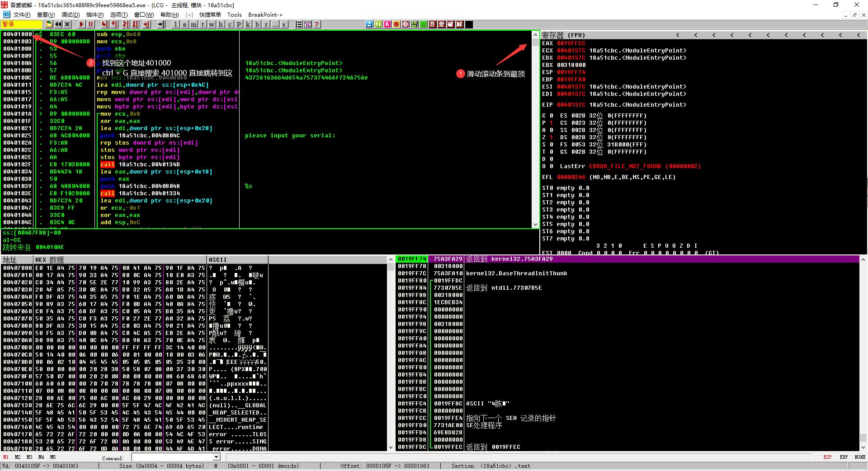Click the 寄存器 (FPU) registers header

(x=563, y=35)
